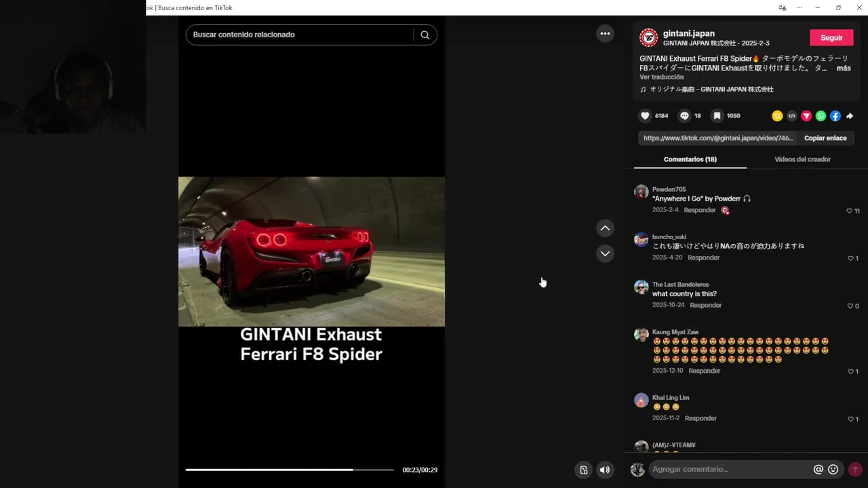
Task: Switch to Videos del creador tab
Action: tap(802, 159)
